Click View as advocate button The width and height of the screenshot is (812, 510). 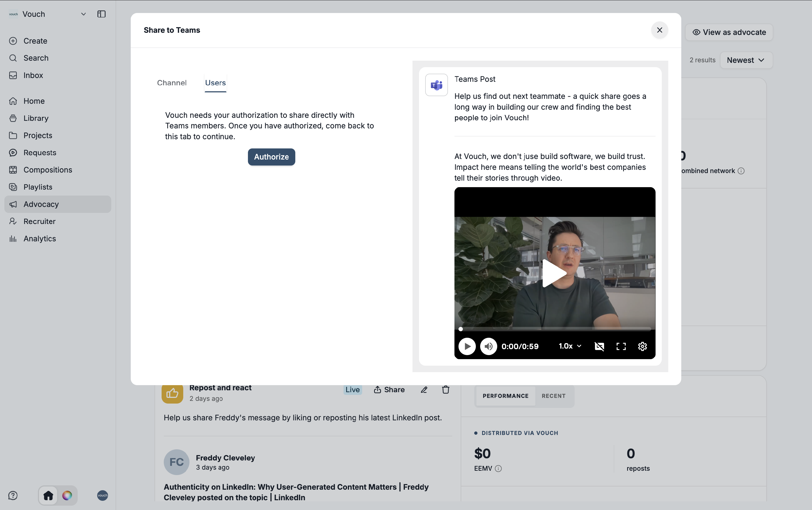[729, 32]
